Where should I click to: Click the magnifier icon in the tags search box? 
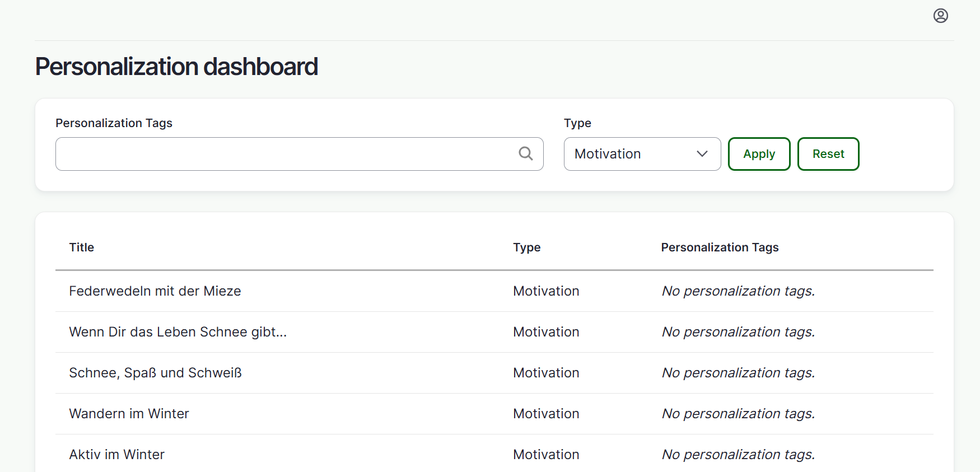(525, 153)
